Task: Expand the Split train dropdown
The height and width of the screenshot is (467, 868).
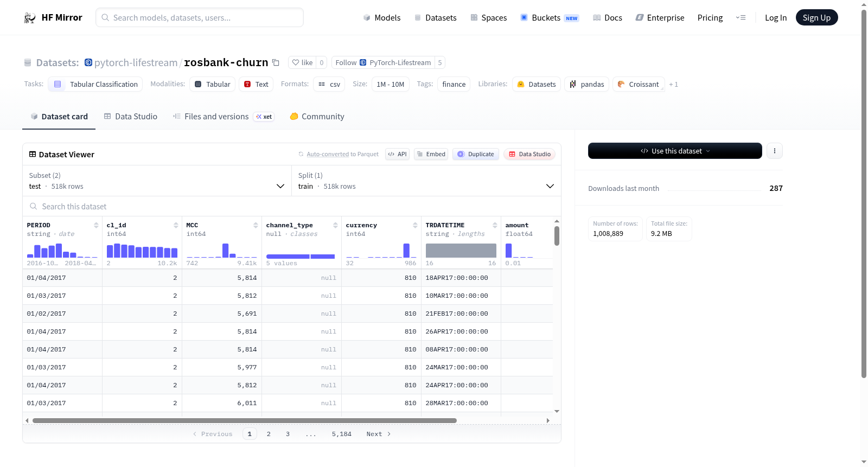Action: (x=426, y=181)
